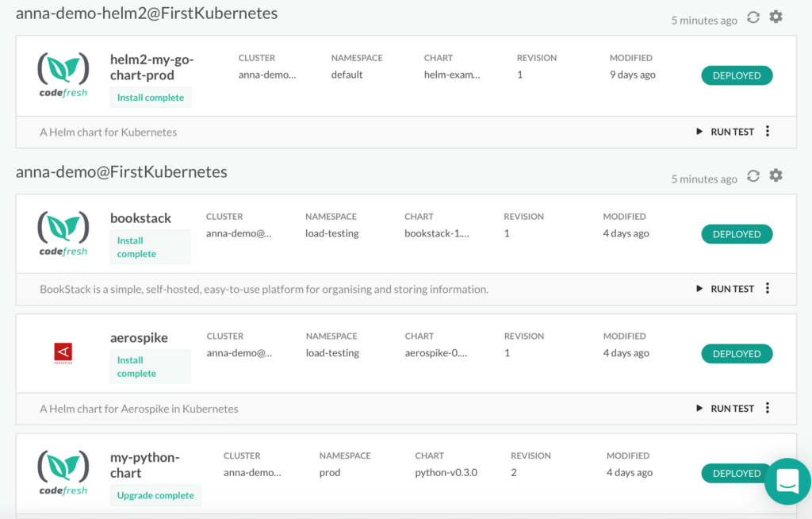Click bookstack's load-testing namespace value

[332, 233]
